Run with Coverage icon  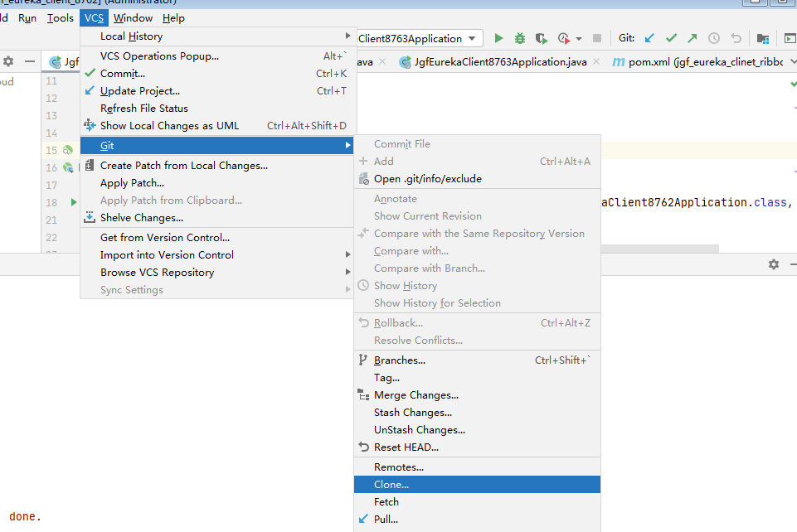tap(542, 39)
